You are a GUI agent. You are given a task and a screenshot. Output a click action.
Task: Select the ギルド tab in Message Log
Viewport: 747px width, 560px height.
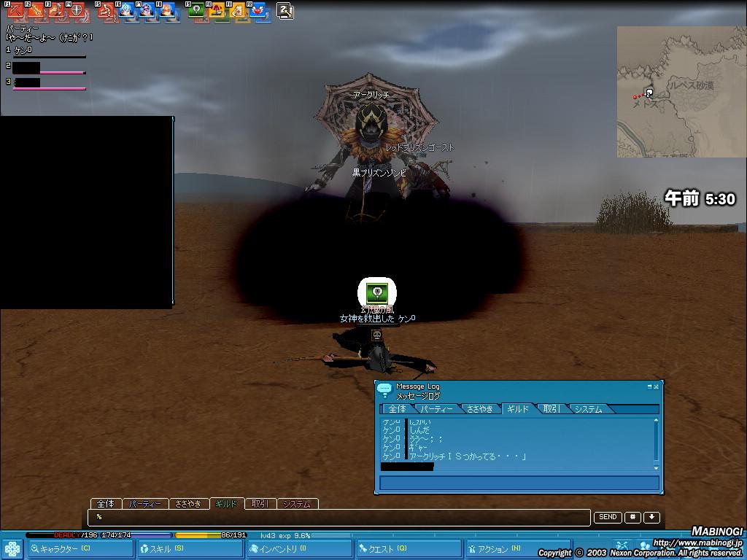tap(519, 408)
